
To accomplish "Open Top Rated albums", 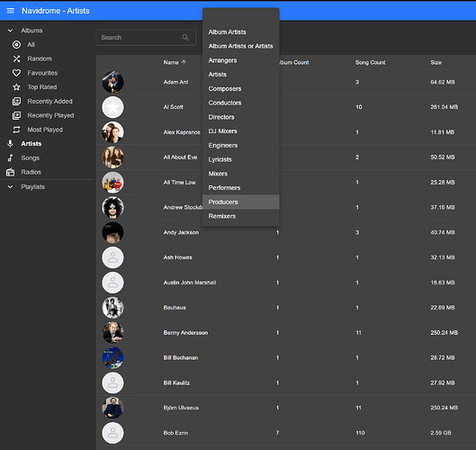I will [x=42, y=87].
